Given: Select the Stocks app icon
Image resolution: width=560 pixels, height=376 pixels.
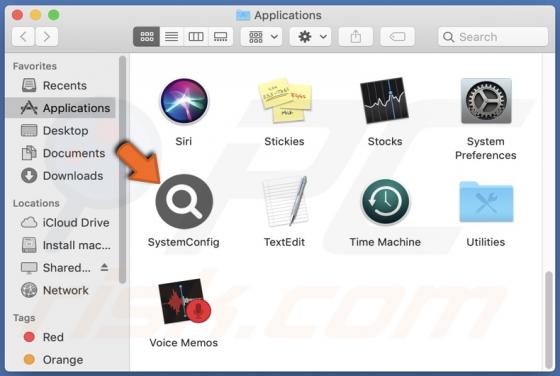Looking at the screenshot, I should point(385,100).
